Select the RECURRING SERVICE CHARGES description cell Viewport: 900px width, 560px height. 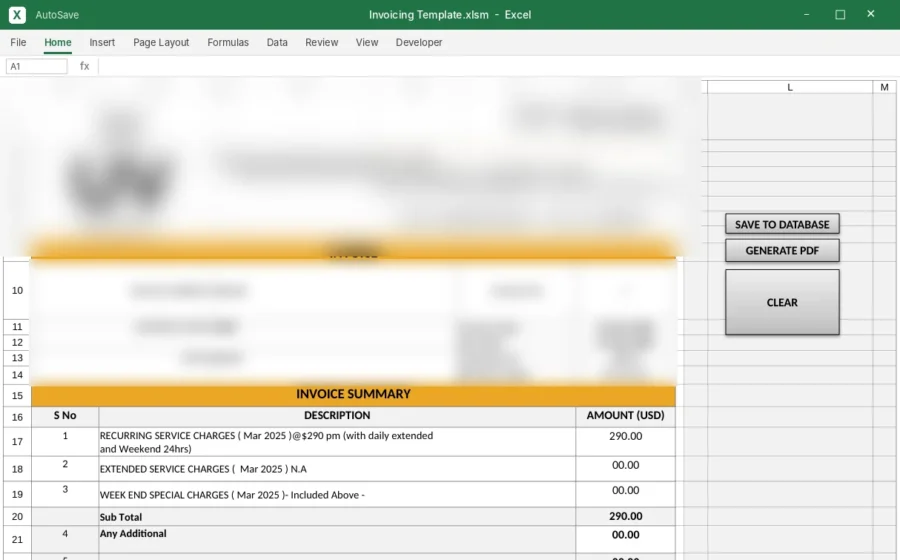(x=337, y=442)
